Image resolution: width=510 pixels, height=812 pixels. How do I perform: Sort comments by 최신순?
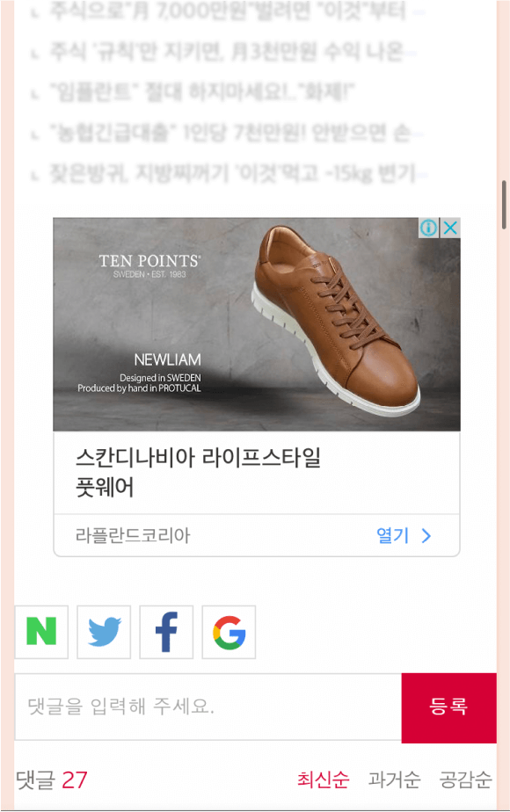click(x=323, y=779)
